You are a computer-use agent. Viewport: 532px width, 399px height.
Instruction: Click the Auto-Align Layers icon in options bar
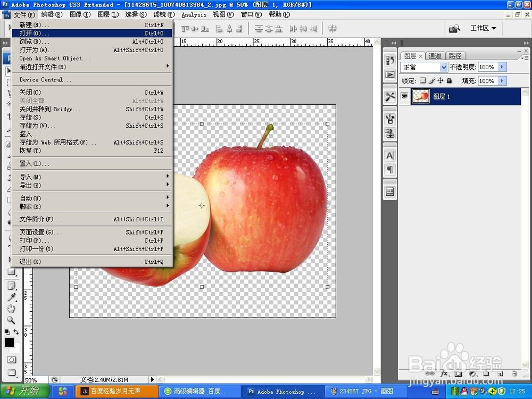(332, 29)
